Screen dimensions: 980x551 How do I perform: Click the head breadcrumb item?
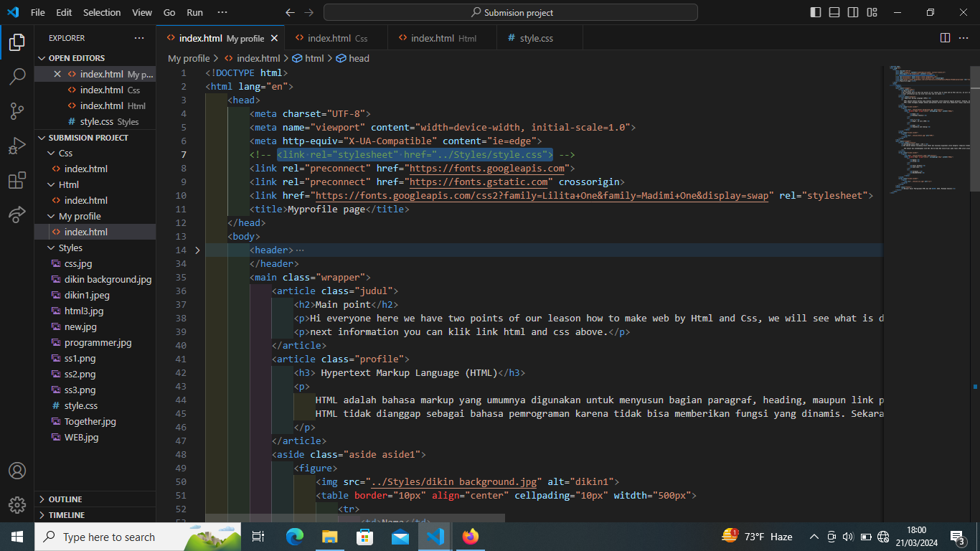tap(358, 58)
